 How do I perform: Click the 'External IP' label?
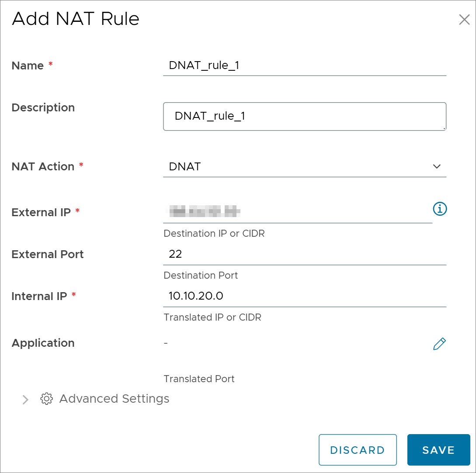point(41,212)
